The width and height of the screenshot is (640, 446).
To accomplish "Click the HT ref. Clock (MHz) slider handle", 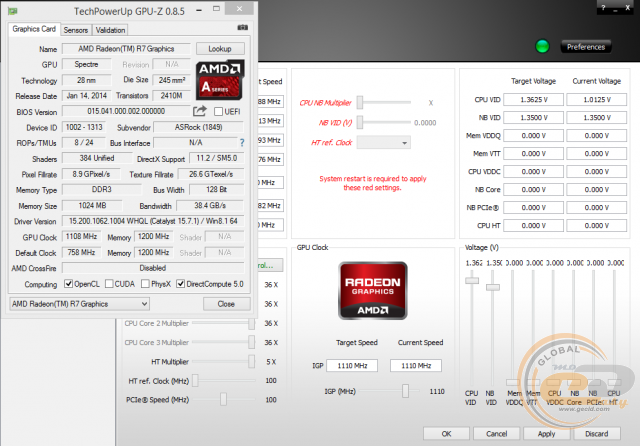I will [x=195, y=380].
